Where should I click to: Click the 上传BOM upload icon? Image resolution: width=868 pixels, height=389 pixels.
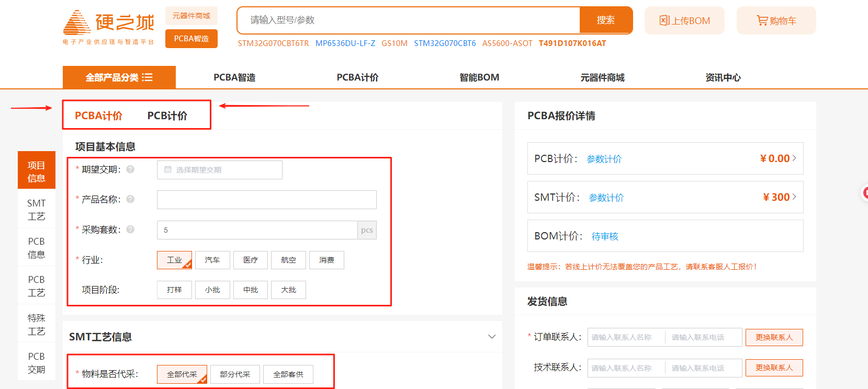664,20
